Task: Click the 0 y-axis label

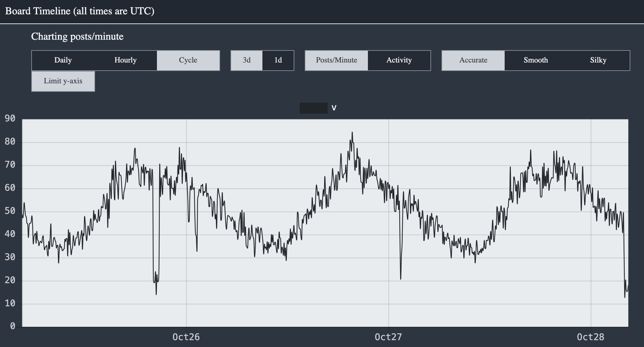Action: point(13,326)
